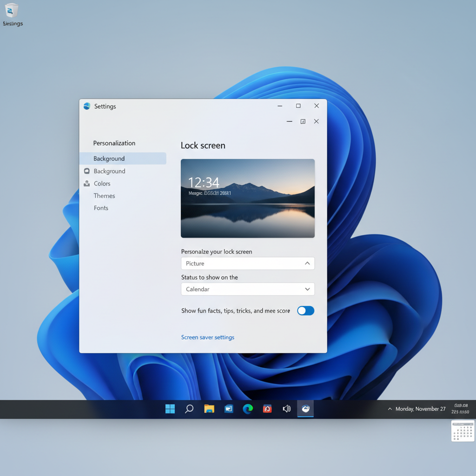Select Themes in the Personalization sidebar
The image size is (476, 476).
[x=104, y=196]
